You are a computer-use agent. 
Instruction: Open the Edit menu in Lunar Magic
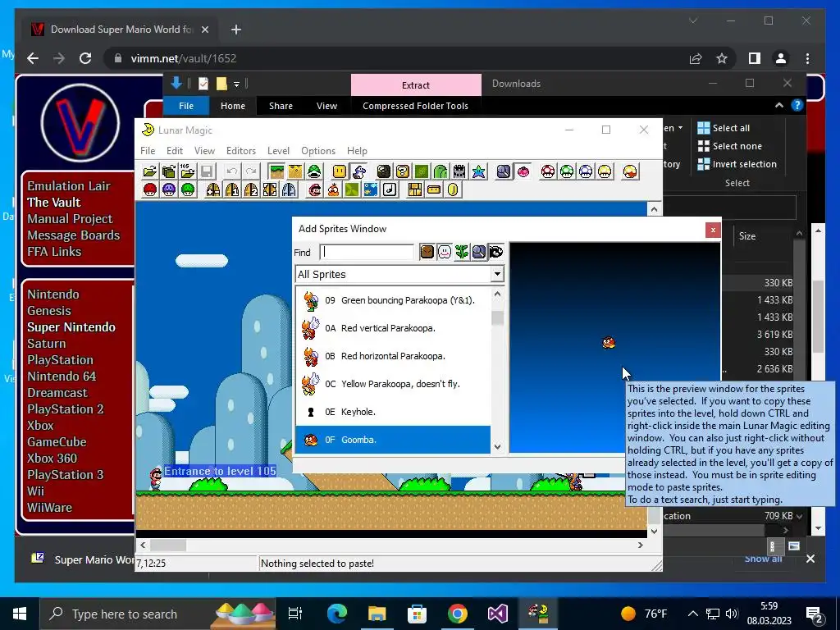click(175, 151)
